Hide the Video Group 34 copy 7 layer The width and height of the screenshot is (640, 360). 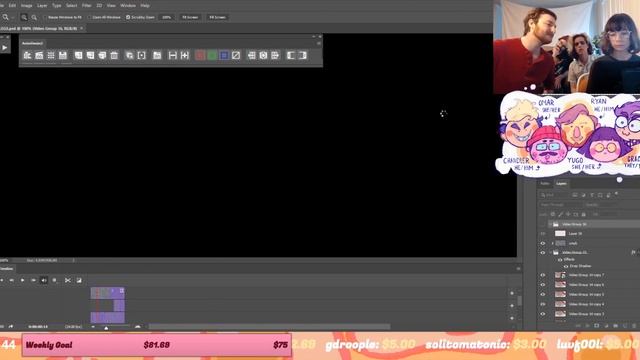click(x=543, y=275)
